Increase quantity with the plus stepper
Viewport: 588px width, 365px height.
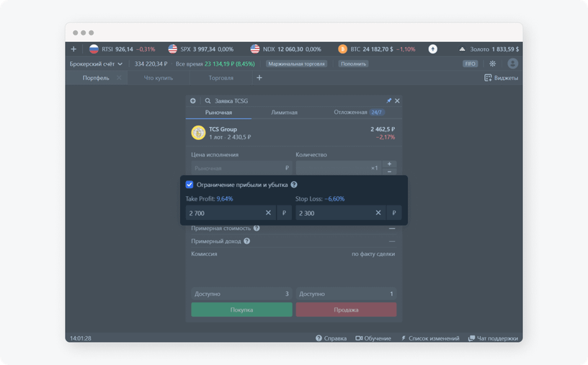[x=389, y=164]
